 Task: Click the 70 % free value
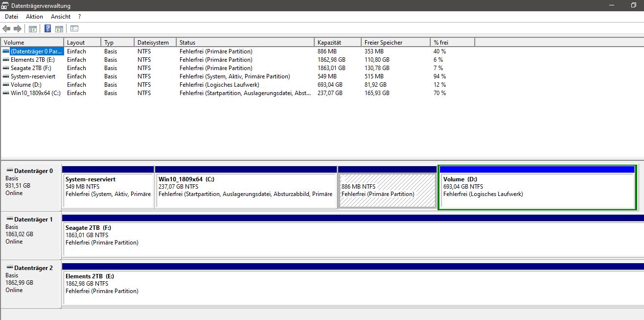pos(439,93)
